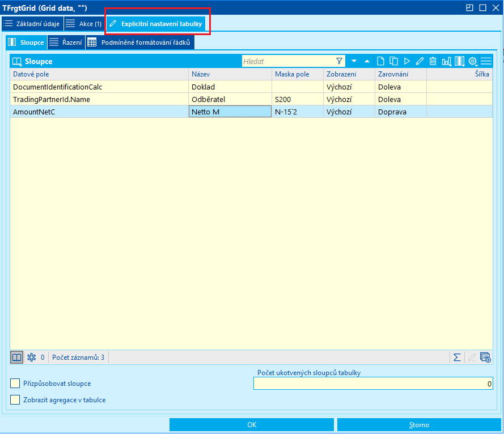Click the S200 mask cell
The image size is (504, 434).
pos(298,99)
